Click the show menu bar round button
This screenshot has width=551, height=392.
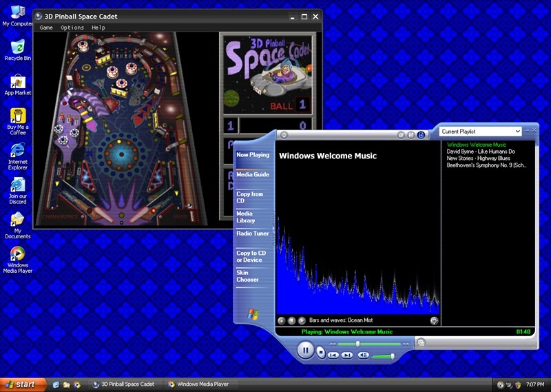(x=284, y=135)
